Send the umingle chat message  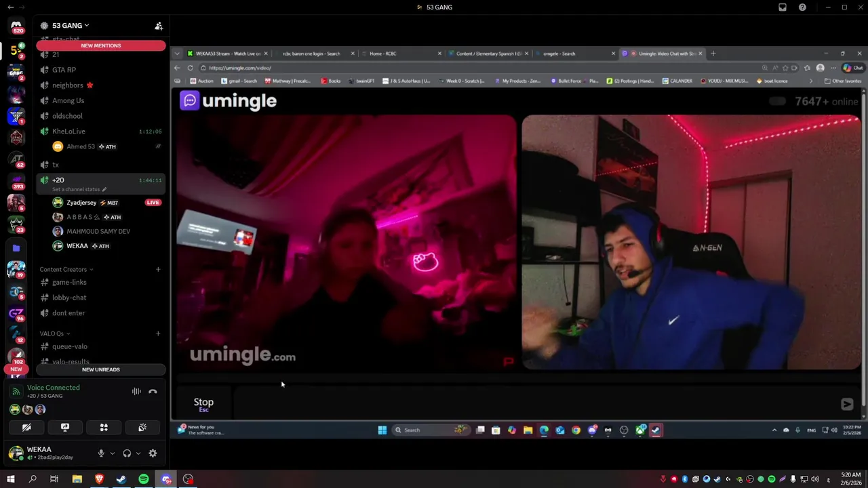point(847,404)
